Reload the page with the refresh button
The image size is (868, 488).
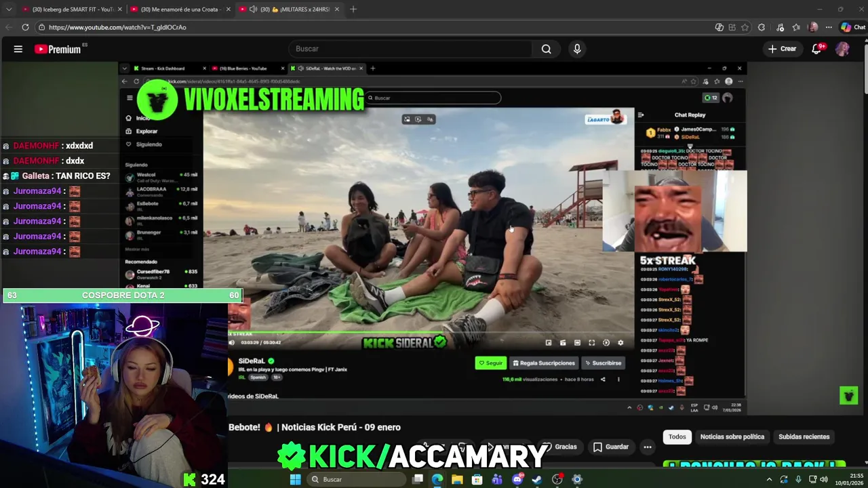(x=25, y=27)
